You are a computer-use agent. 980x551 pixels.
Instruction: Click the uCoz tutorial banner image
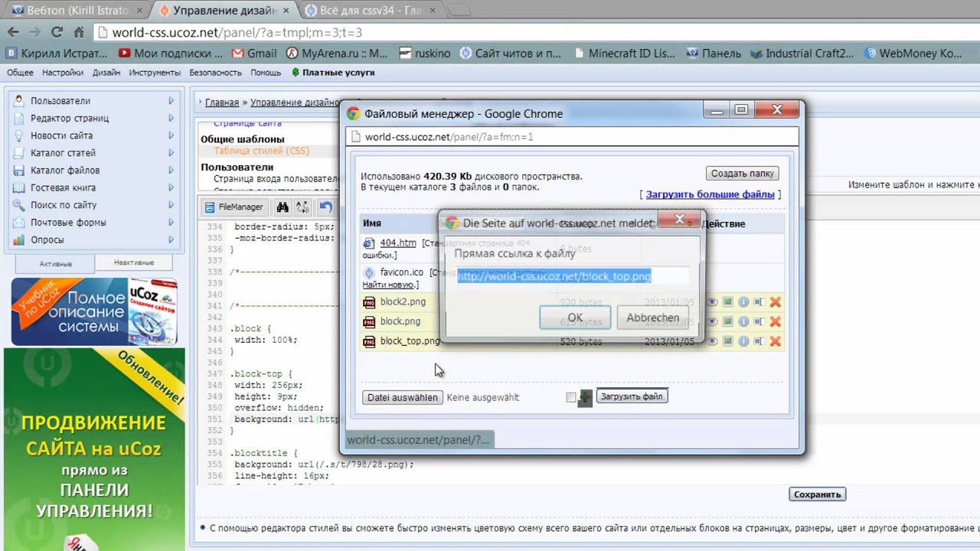click(x=94, y=311)
